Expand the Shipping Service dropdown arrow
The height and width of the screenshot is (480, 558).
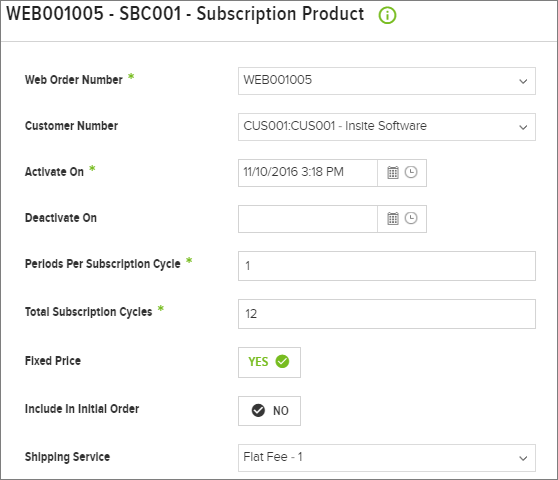523,458
